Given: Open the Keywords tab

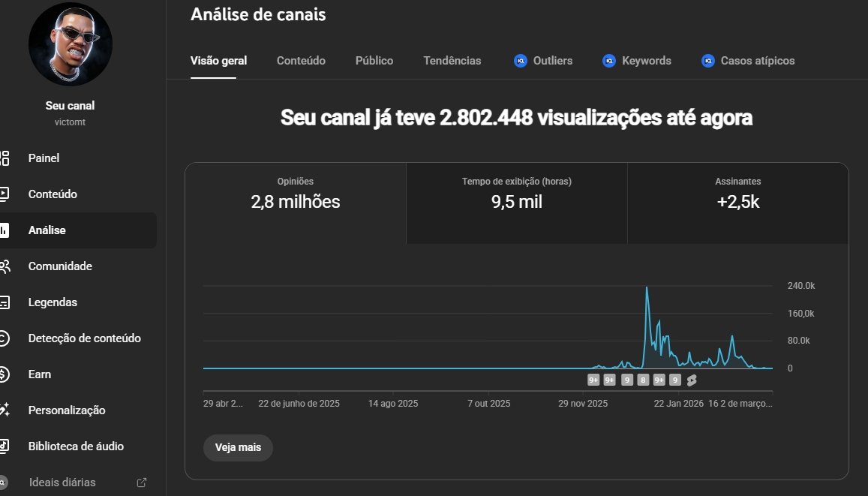Looking at the screenshot, I should coord(637,61).
